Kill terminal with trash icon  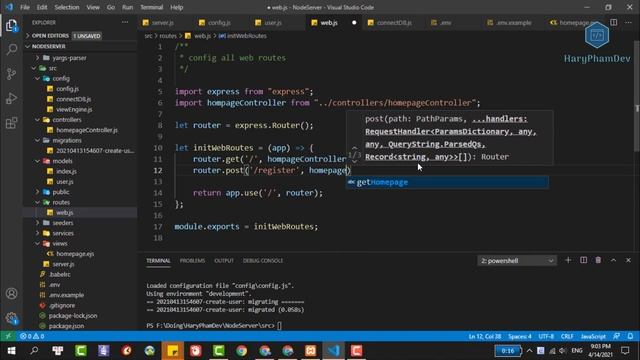coord(598,260)
